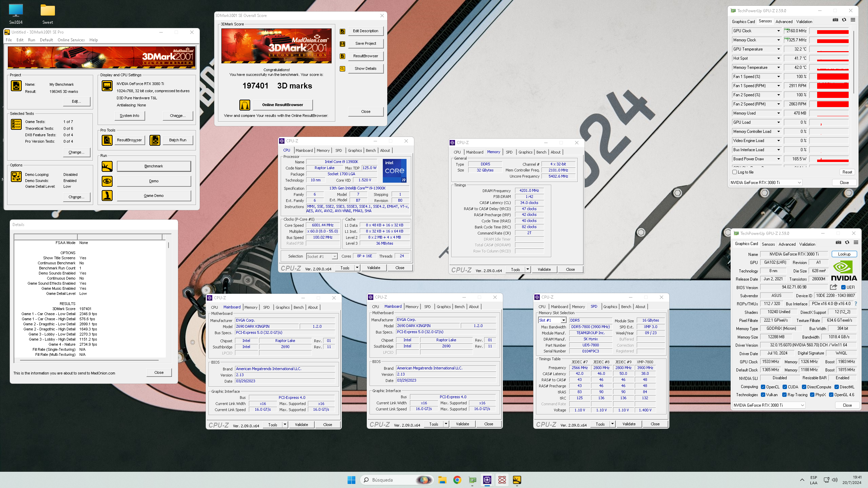Click the Benchmark run icon in 3DMark
The width and height of the screenshot is (868, 488).
tap(107, 166)
